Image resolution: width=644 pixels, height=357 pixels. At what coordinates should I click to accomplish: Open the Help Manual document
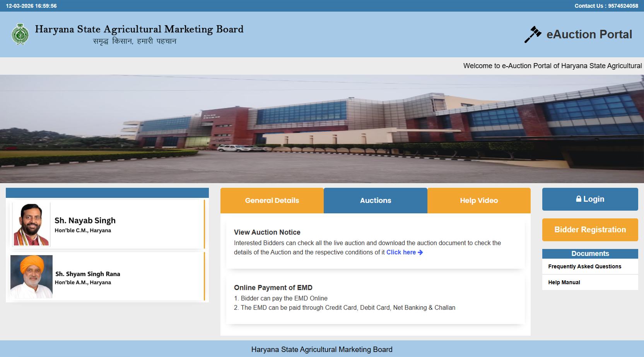(564, 282)
